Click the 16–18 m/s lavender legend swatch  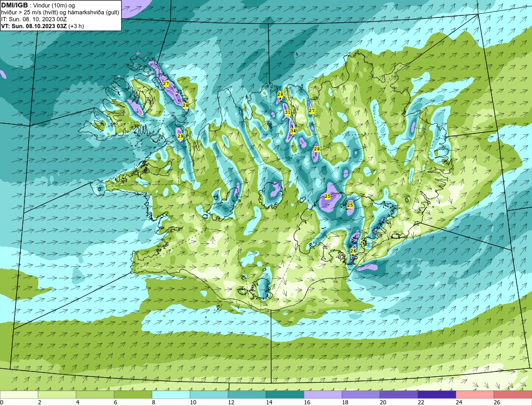click(x=323, y=394)
